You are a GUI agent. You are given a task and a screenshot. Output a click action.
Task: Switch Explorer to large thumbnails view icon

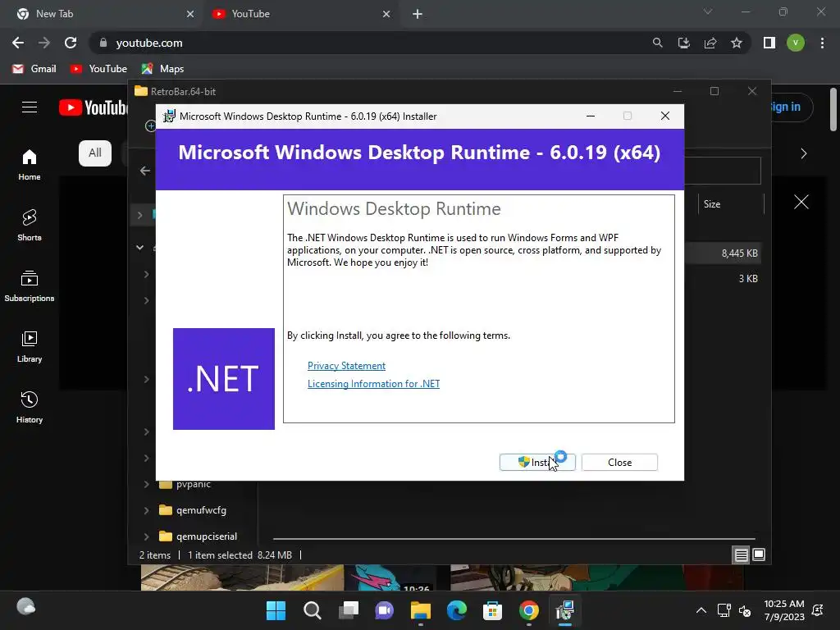point(759,555)
